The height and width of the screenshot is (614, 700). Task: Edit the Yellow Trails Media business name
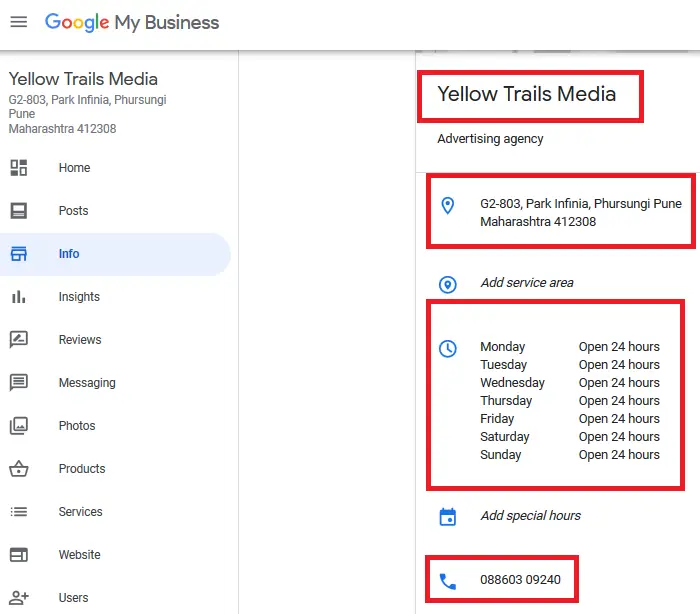point(527,94)
